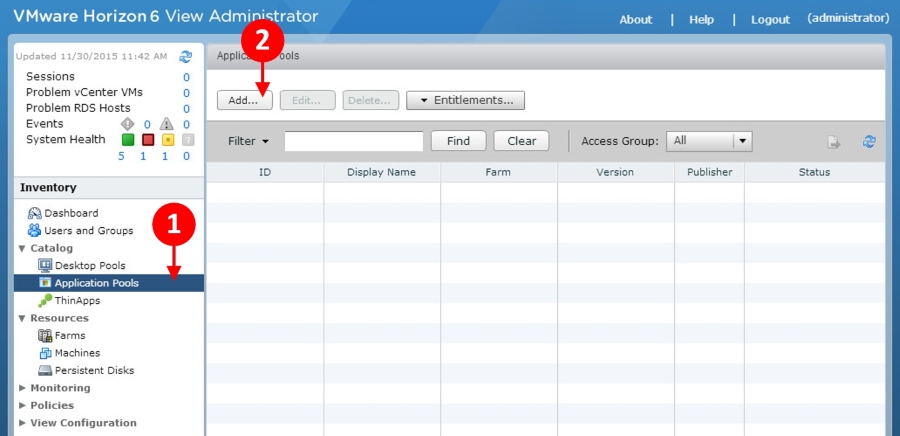900x436 pixels.
Task: Click the Persistent Disks drive icon
Action: (x=45, y=371)
